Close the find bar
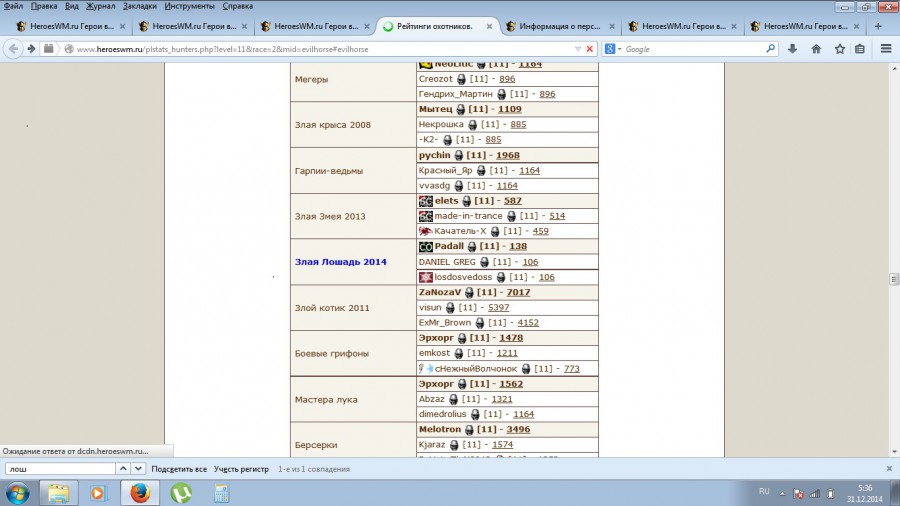 [889, 469]
